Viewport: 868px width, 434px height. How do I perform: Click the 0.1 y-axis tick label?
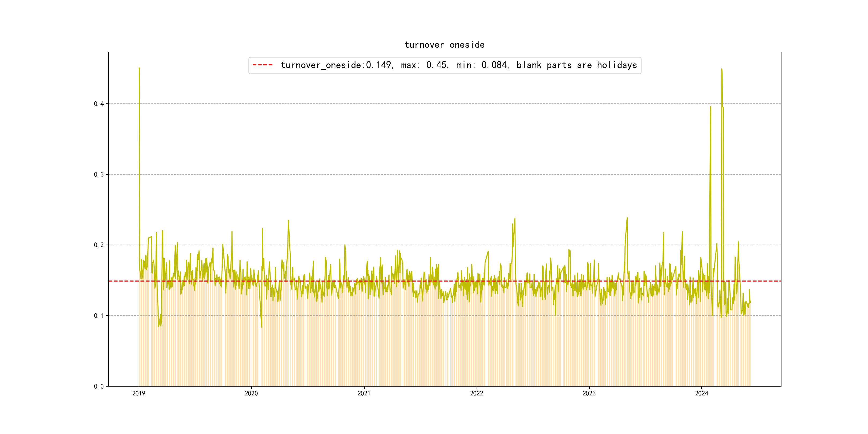[99, 316]
